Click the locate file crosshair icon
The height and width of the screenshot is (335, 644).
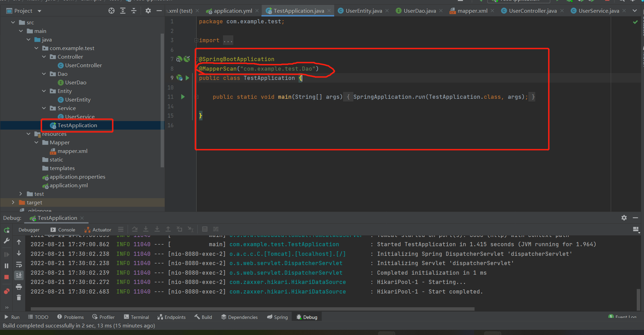pos(112,11)
